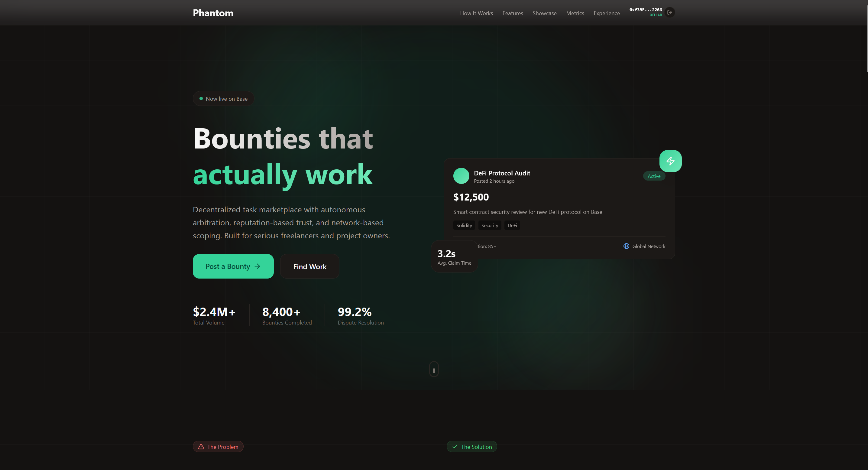Click the $2.4M+ Total Volume stat

[x=214, y=315]
